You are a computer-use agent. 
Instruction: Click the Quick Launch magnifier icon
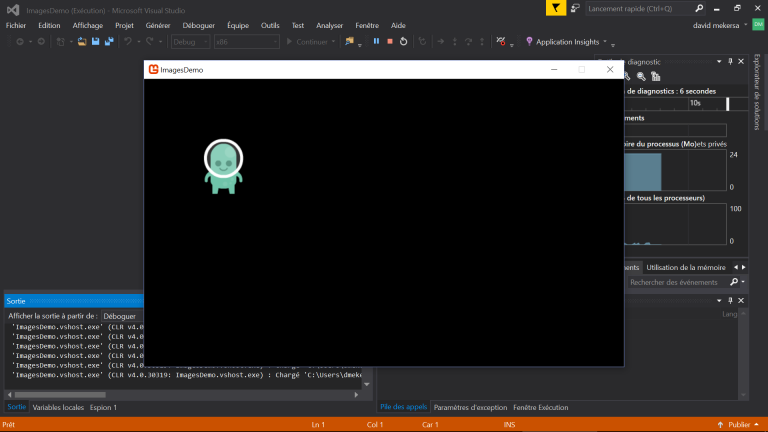699,8
